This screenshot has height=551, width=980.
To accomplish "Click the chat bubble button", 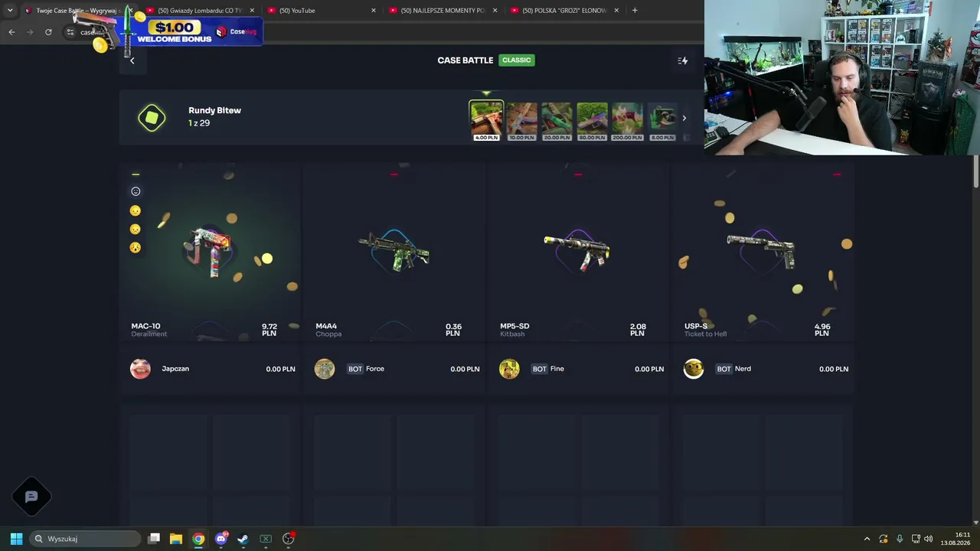I will (x=31, y=497).
